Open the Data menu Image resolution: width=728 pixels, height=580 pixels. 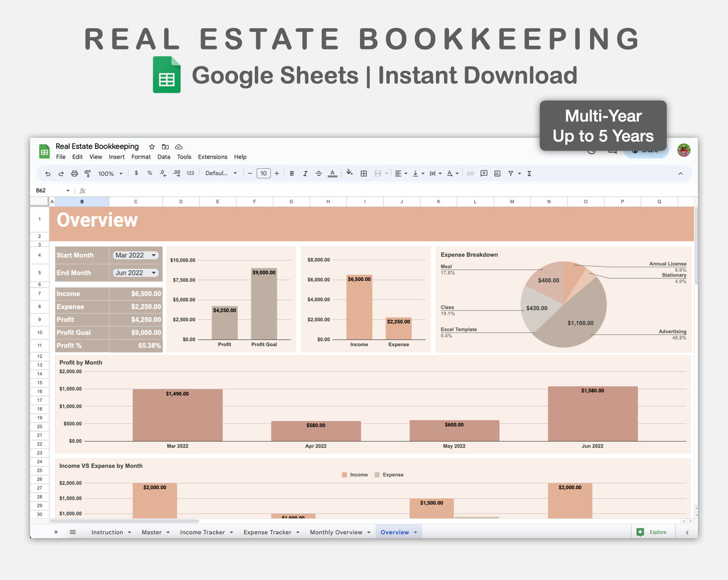164,157
